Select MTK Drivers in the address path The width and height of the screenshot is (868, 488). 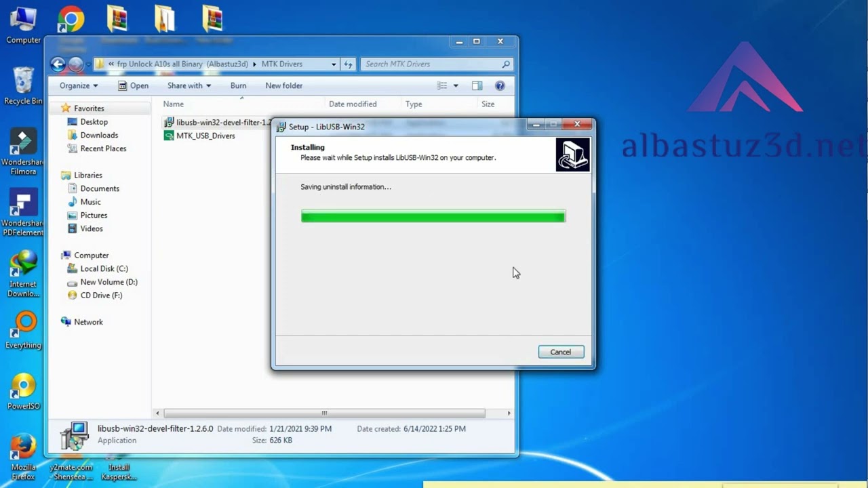point(281,64)
